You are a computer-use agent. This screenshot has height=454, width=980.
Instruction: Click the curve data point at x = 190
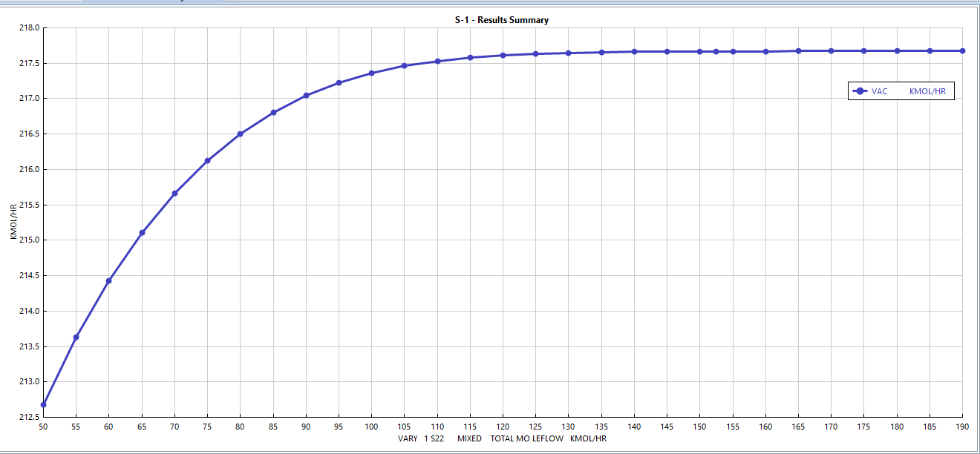tap(962, 50)
